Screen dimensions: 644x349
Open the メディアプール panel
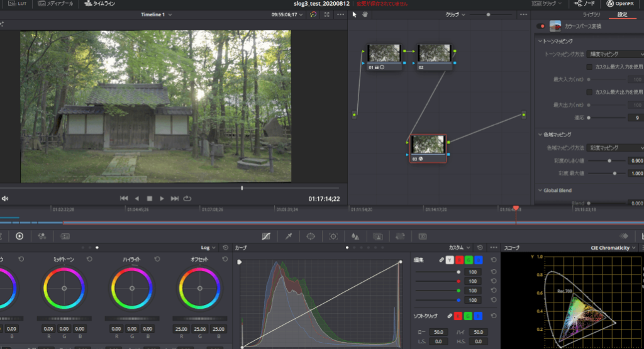pyautogui.click(x=55, y=4)
